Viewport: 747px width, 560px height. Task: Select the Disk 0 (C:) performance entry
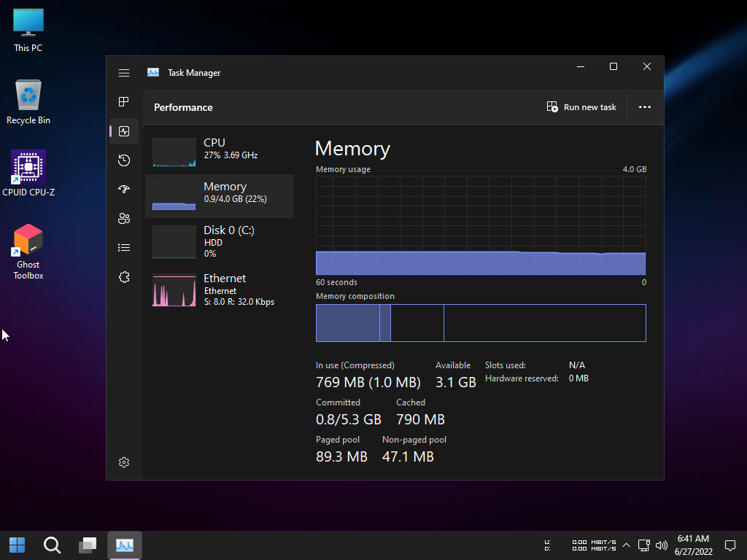pyautogui.click(x=220, y=241)
